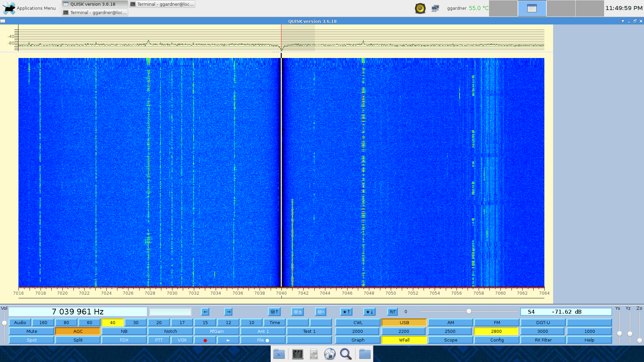This screenshot has width=644, height=362.
Task: Click the play triangle button
Action: pos(228,340)
